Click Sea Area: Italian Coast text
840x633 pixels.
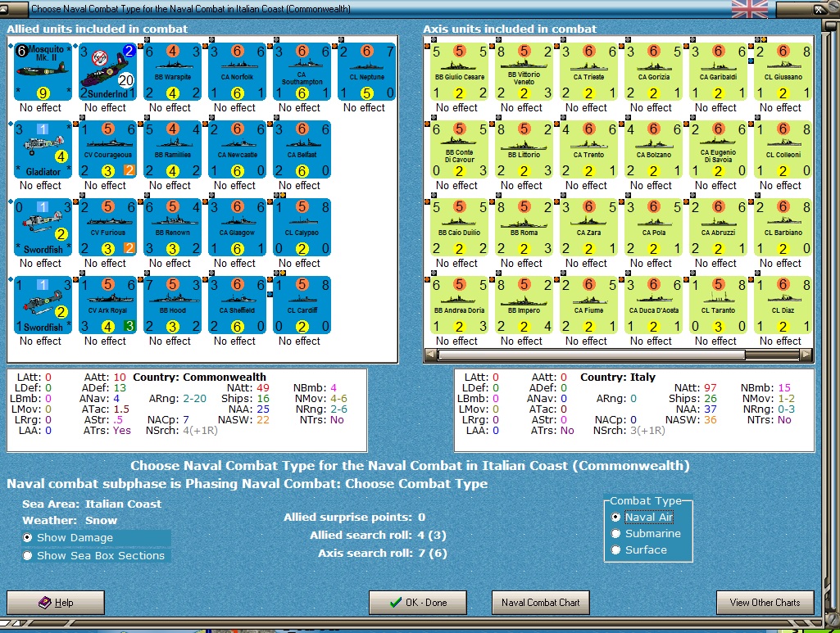(92, 504)
